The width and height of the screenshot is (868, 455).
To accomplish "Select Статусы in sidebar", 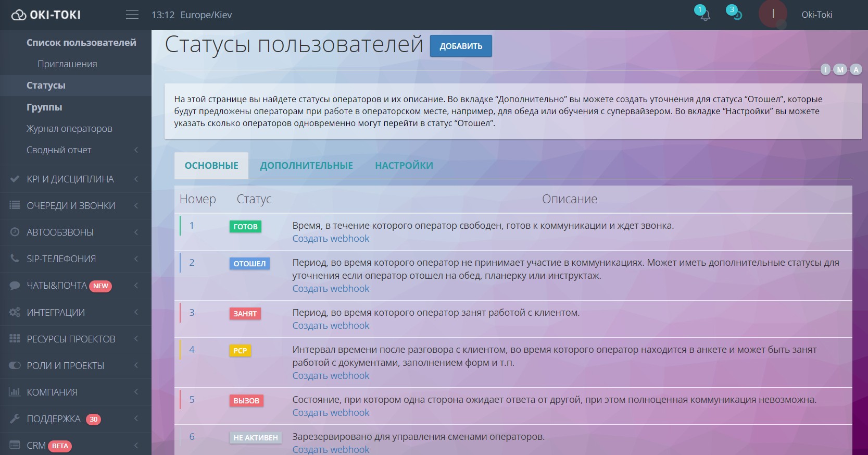I will (46, 85).
